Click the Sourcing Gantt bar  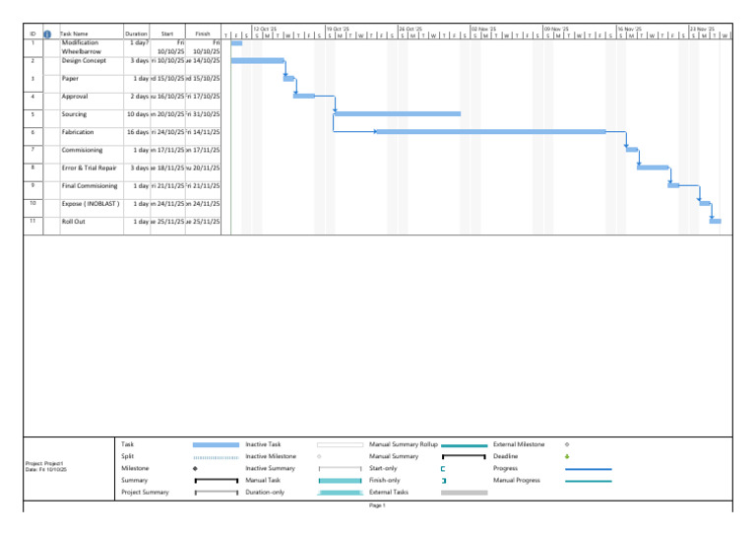coord(398,114)
